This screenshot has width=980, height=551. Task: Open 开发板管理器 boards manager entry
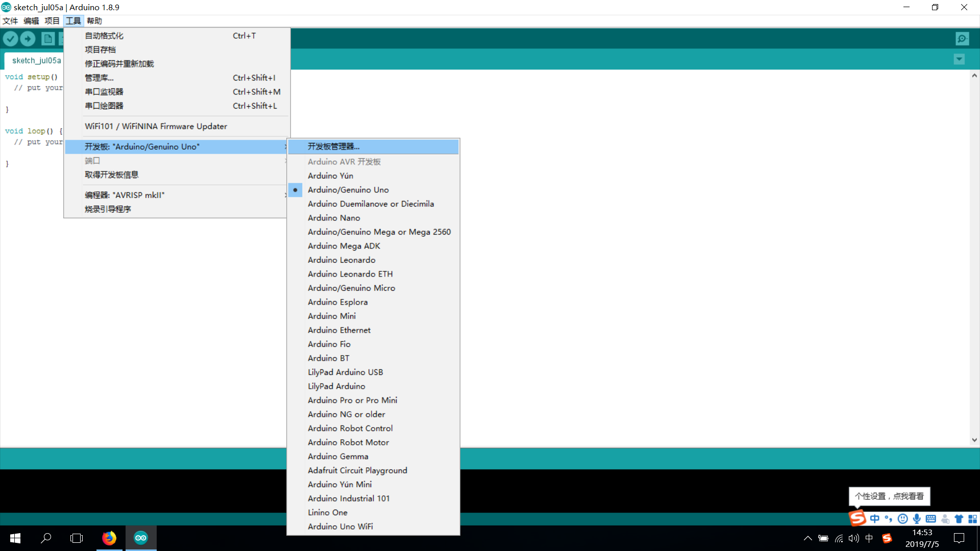coord(334,146)
